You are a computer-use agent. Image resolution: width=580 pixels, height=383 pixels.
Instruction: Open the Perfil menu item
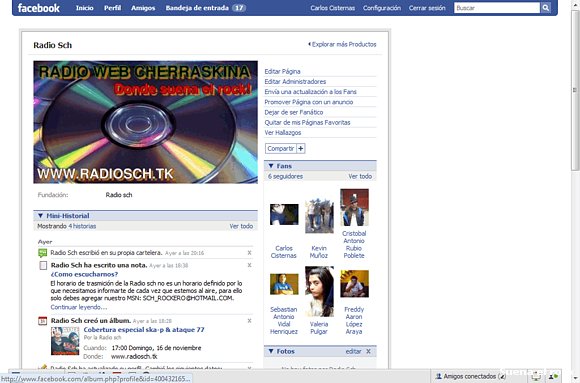112,8
